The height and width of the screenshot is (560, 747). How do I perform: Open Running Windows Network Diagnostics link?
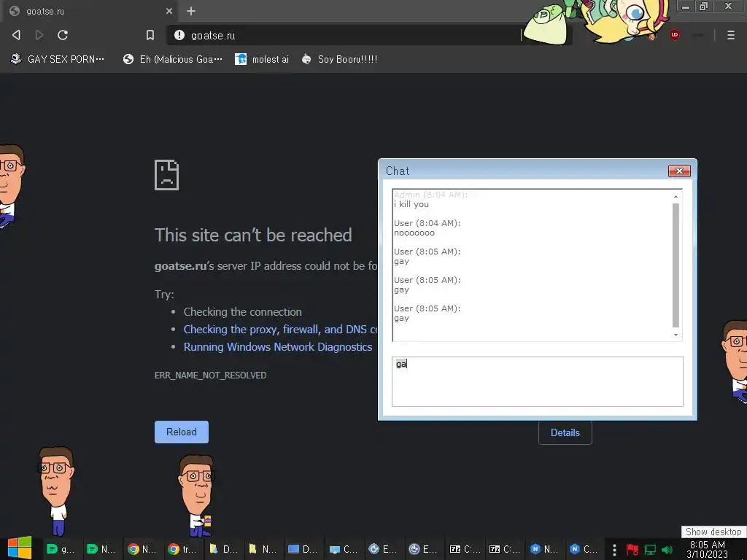pos(278,346)
